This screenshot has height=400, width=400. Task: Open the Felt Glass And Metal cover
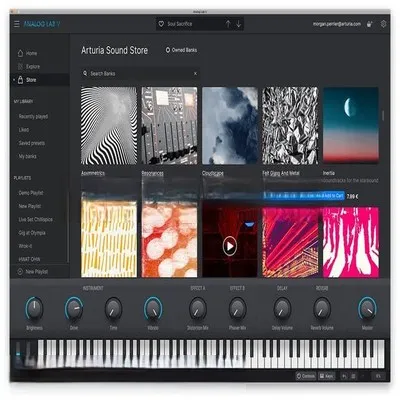(290, 126)
